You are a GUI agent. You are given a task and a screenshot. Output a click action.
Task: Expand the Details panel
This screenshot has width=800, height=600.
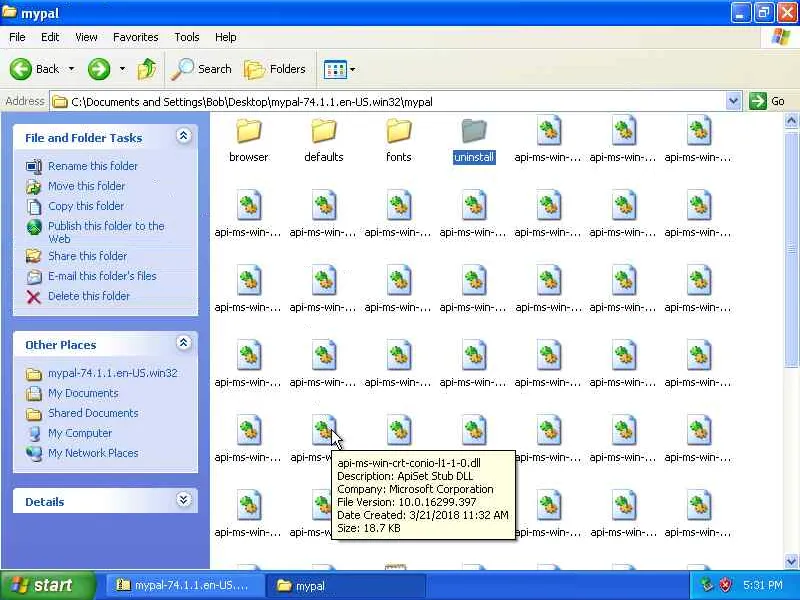[183, 499]
